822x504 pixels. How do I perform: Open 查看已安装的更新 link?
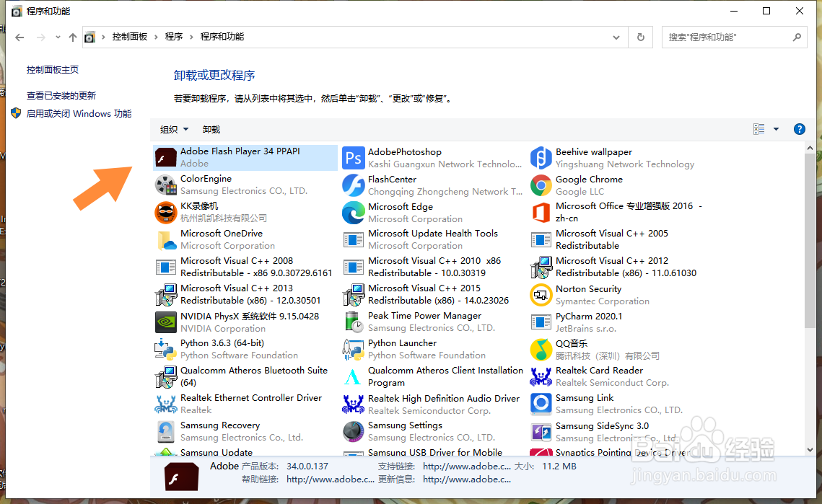[61, 95]
